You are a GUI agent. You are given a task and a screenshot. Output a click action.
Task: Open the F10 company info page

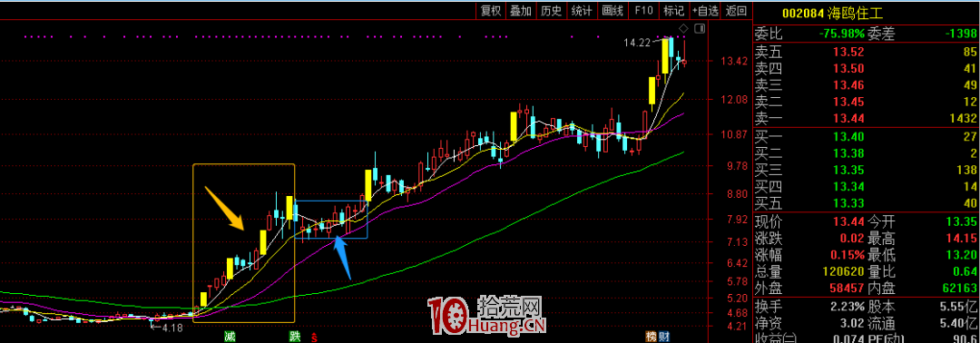pos(643,11)
